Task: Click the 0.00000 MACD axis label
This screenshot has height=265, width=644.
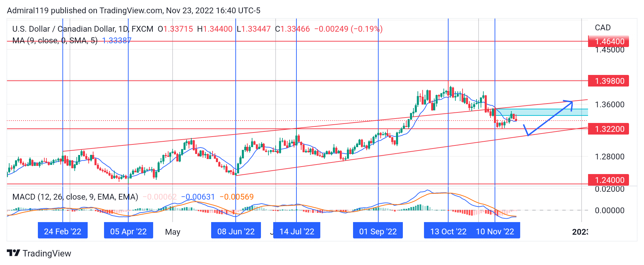Action: 610,211
